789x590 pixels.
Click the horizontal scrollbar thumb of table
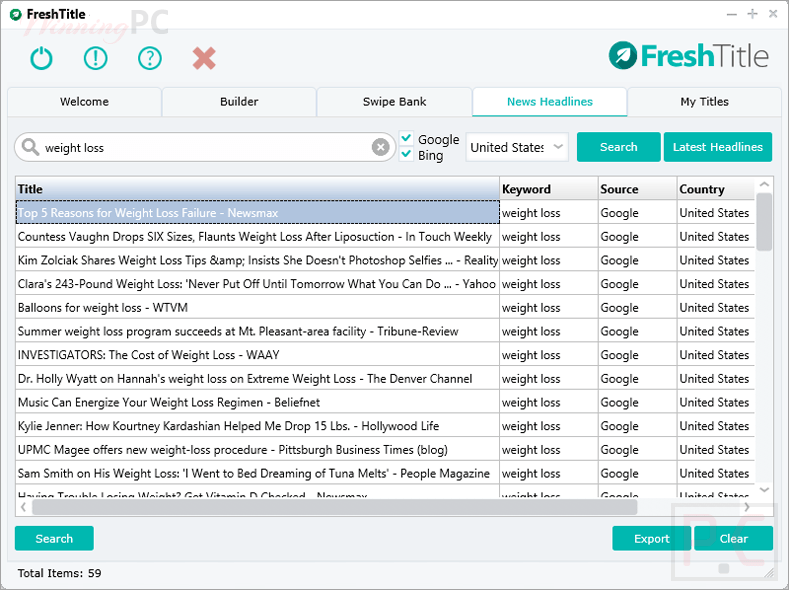335,507
